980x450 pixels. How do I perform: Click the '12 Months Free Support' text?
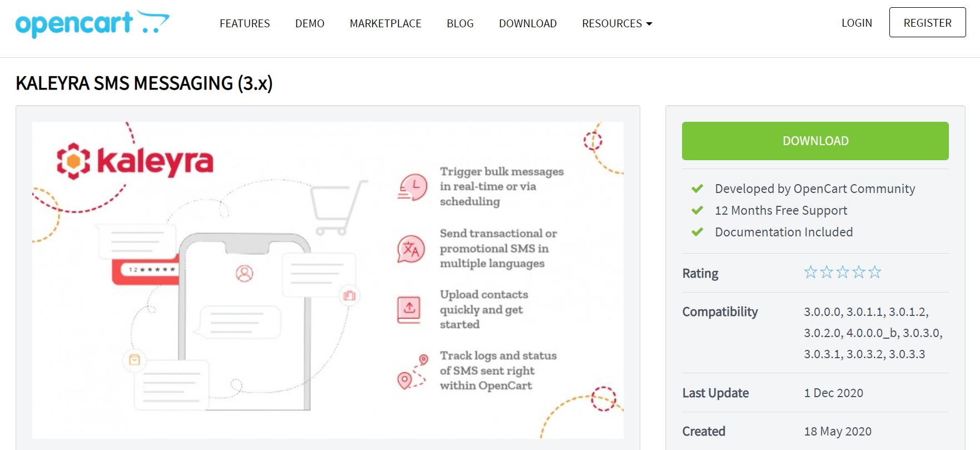(781, 210)
